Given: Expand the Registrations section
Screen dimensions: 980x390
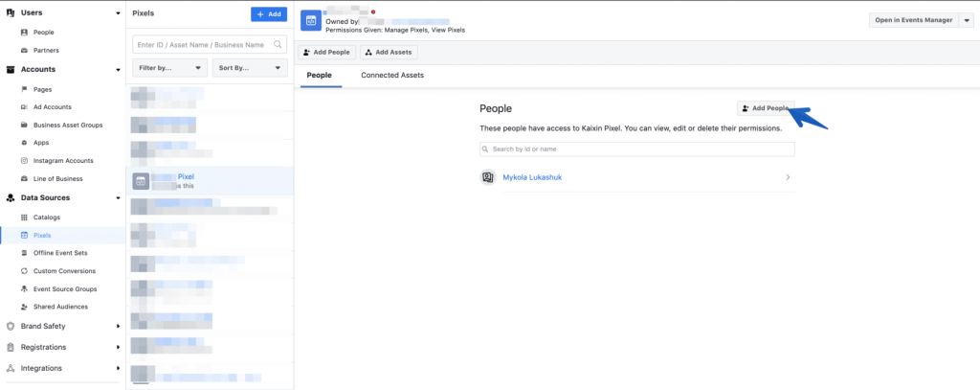Looking at the screenshot, I should click(118, 347).
